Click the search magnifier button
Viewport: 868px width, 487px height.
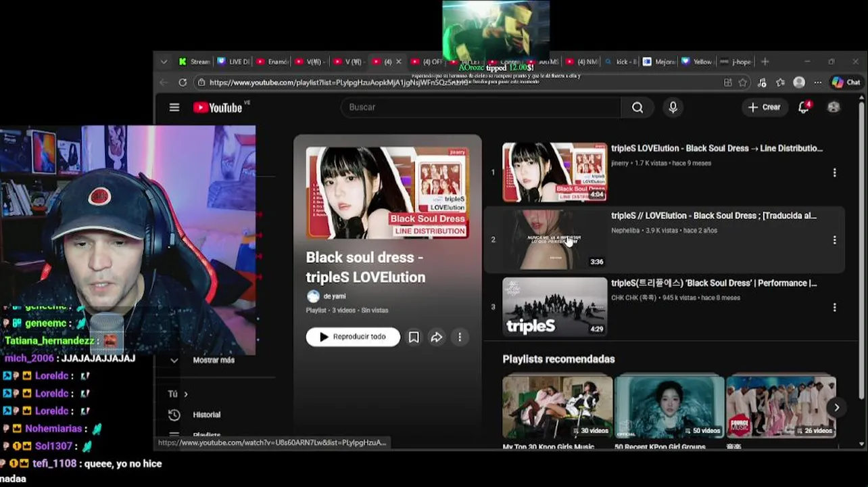(x=637, y=108)
